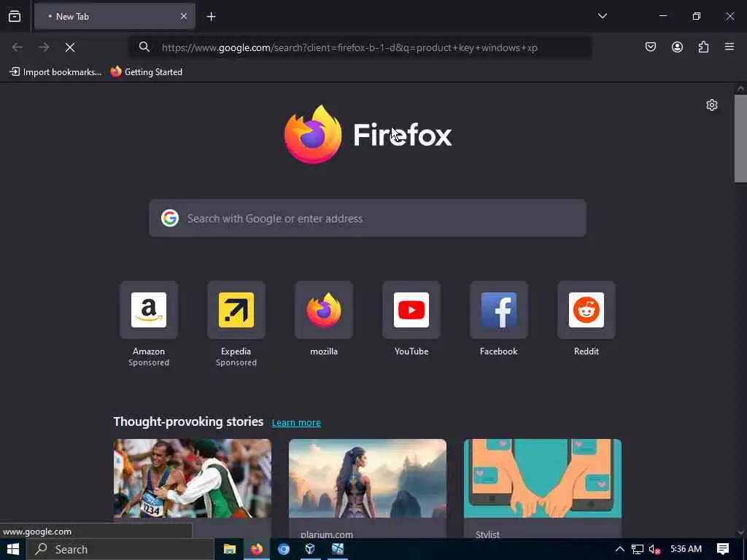Open the Windows Start menu

(x=13, y=549)
